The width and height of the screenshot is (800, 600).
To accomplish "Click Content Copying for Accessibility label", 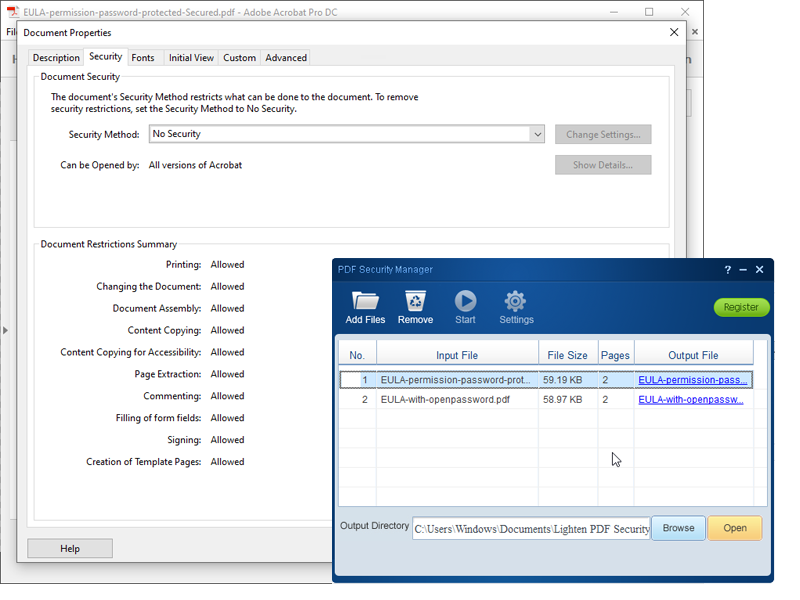I will click(131, 352).
